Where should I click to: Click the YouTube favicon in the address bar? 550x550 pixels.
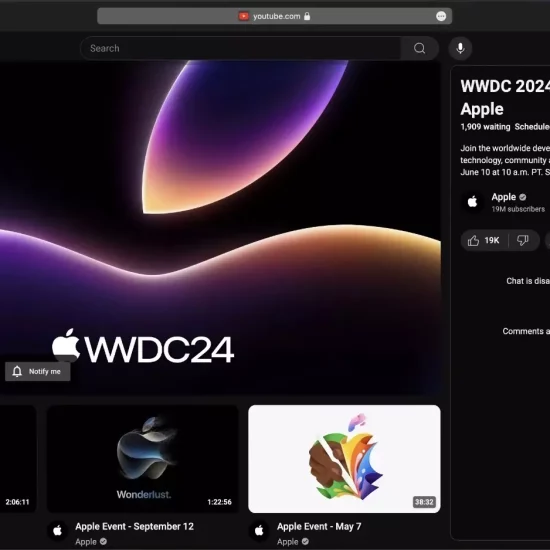(x=243, y=16)
